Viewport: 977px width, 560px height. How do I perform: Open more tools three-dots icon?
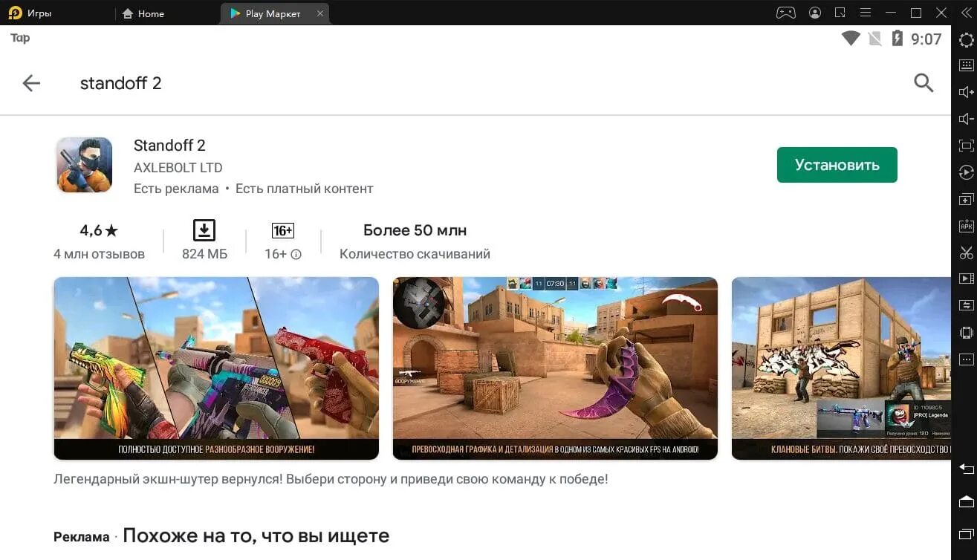tap(966, 359)
